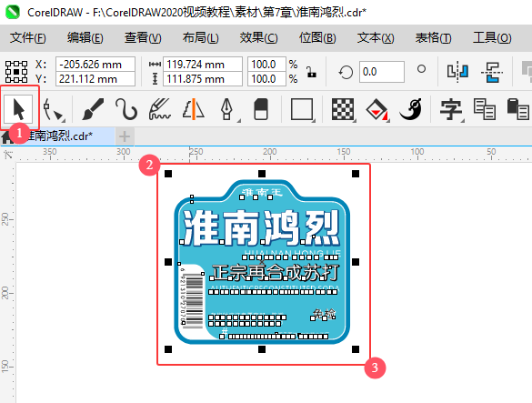Screen dimensions: 532x403
Task: Open the 布局(L) menu
Action: 200,37
